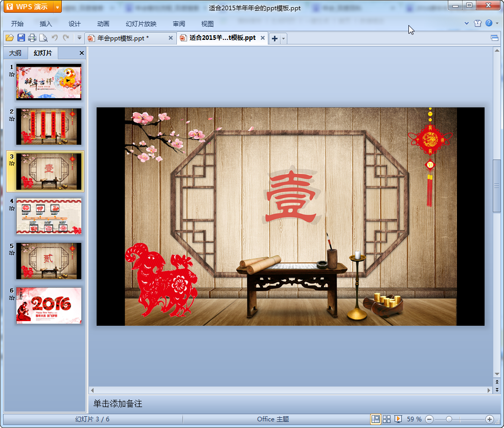Select slide 3 thumbnail
Image resolution: width=504 pixels, height=428 pixels.
pyautogui.click(x=49, y=171)
